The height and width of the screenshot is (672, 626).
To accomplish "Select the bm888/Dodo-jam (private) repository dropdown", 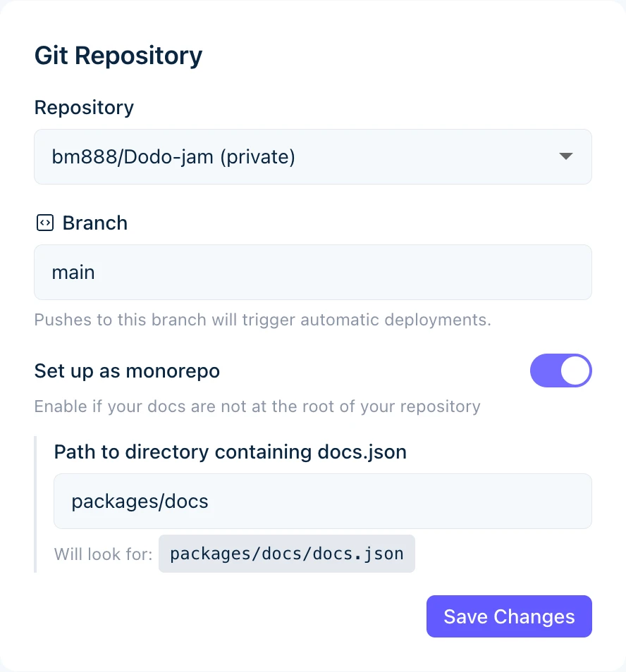I will [312, 156].
